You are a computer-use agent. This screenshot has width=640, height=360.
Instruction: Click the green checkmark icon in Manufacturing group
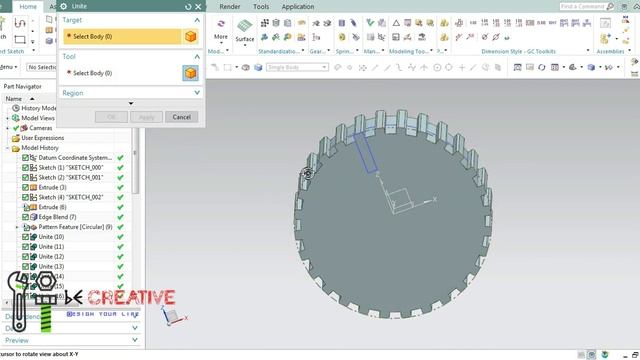(x=370, y=23)
